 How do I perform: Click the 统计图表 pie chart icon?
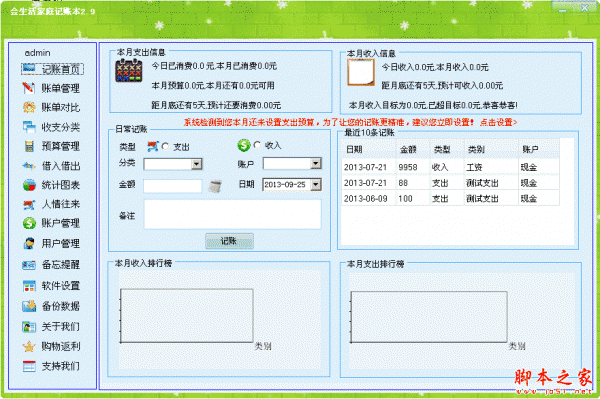point(29,185)
